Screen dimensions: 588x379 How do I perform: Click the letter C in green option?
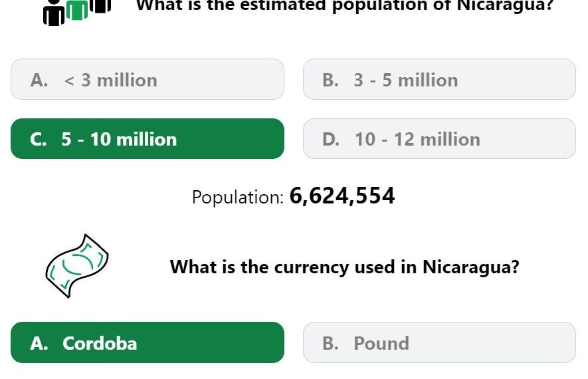pos(39,140)
